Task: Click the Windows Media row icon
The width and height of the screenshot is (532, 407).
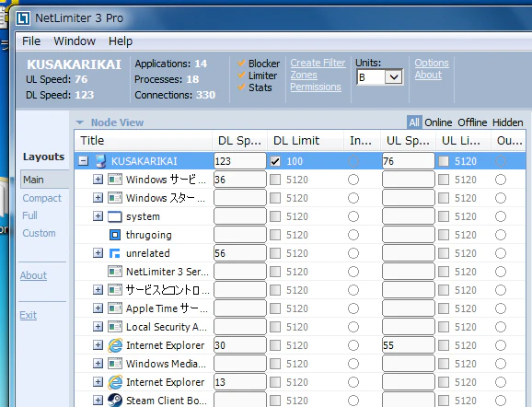Action: [115, 364]
